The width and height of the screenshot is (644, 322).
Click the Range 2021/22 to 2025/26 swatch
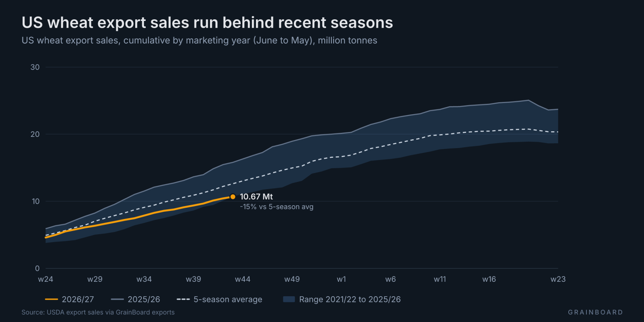(289, 299)
